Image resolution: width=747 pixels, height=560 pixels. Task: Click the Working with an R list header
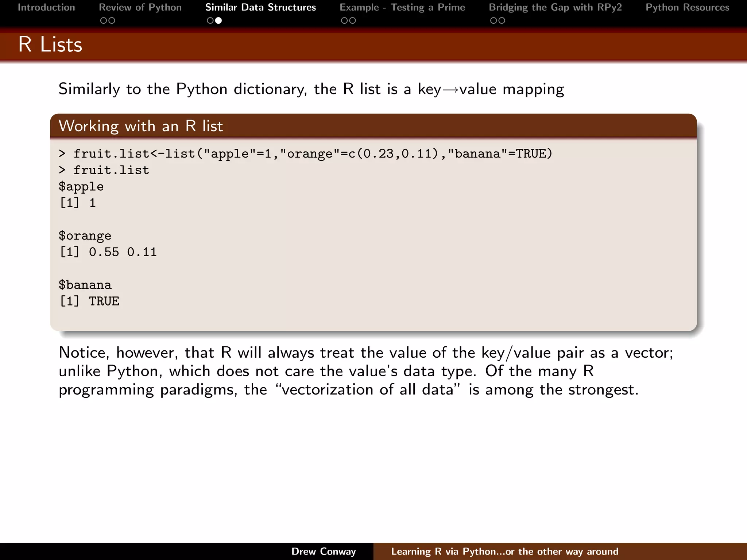click(141, 126)
